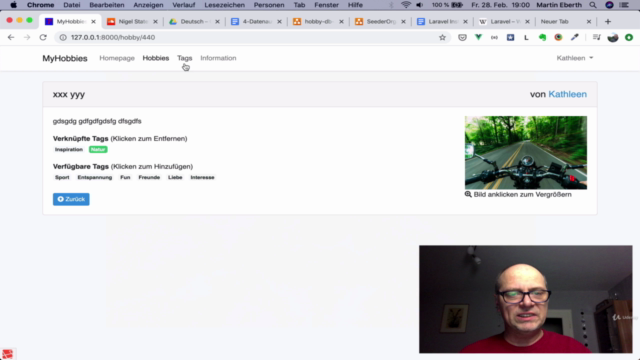This screenshot has width=640, height=360.
Task: Click the Evernote elephant extension icon
Action: 542,38
